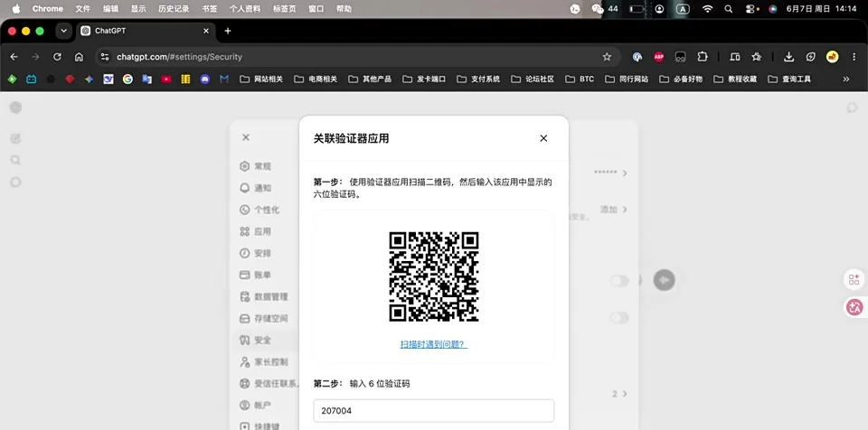Click the QR code image
This screenshot has height=430, width=868.
pos(434,276)
